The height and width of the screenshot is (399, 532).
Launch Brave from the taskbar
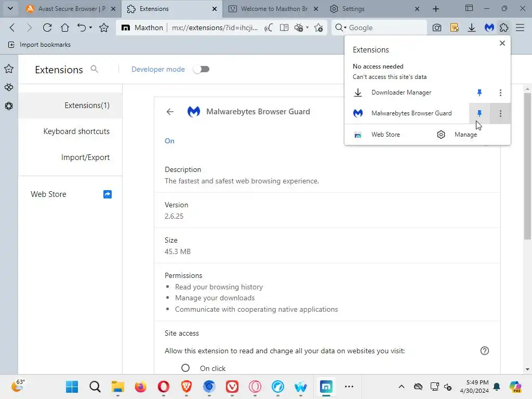click(x=187, y=387)
